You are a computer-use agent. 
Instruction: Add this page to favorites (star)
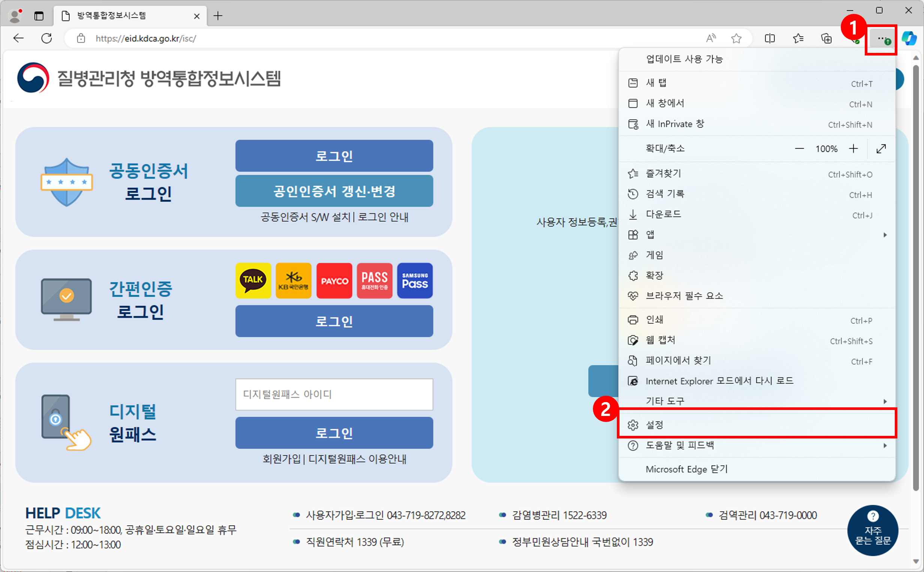pos(736,38)
